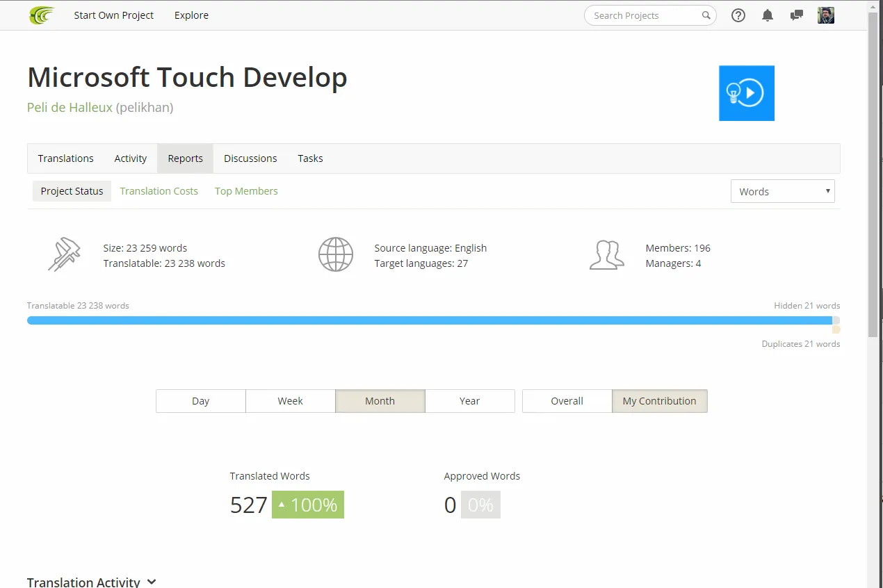Viewport: 883px width, 588px height.
Task: Click the 'Target languages: 27' text
Action: [421, 263]
